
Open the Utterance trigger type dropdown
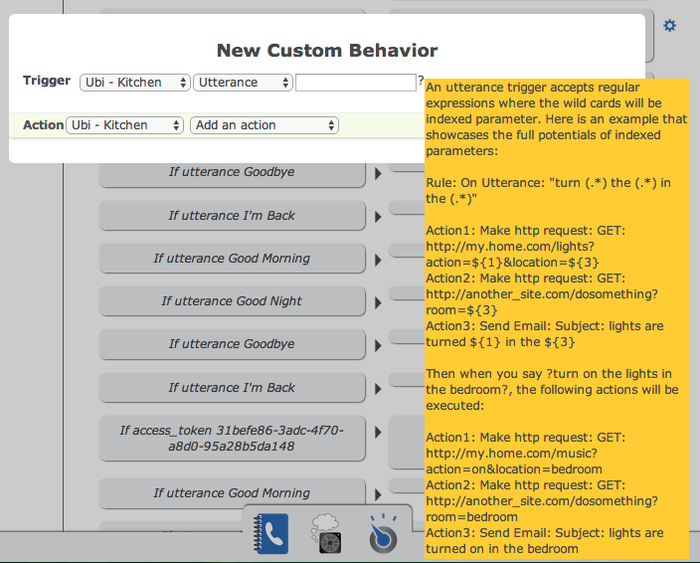[243, 83]
